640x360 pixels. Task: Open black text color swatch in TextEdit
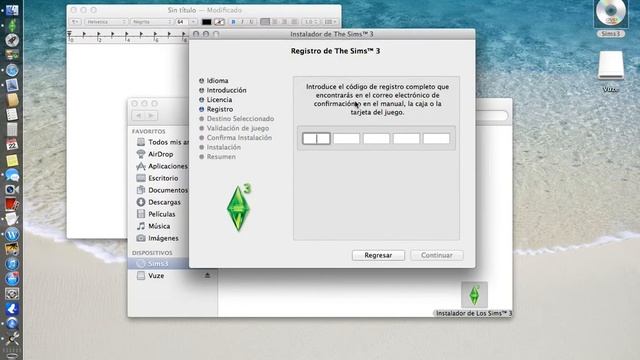[207, 22]
